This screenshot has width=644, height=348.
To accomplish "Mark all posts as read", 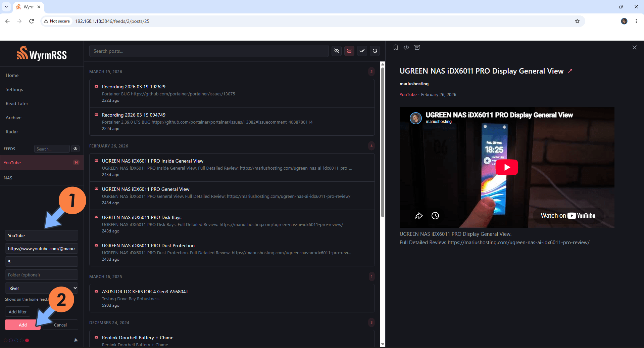I will pyautogui.click(x=362, y=51).
